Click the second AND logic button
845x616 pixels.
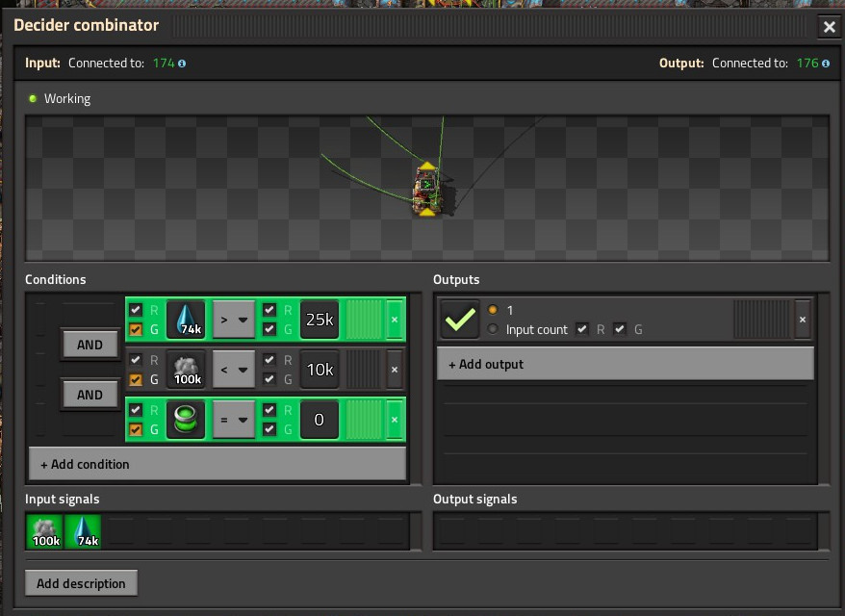point(90,395)
